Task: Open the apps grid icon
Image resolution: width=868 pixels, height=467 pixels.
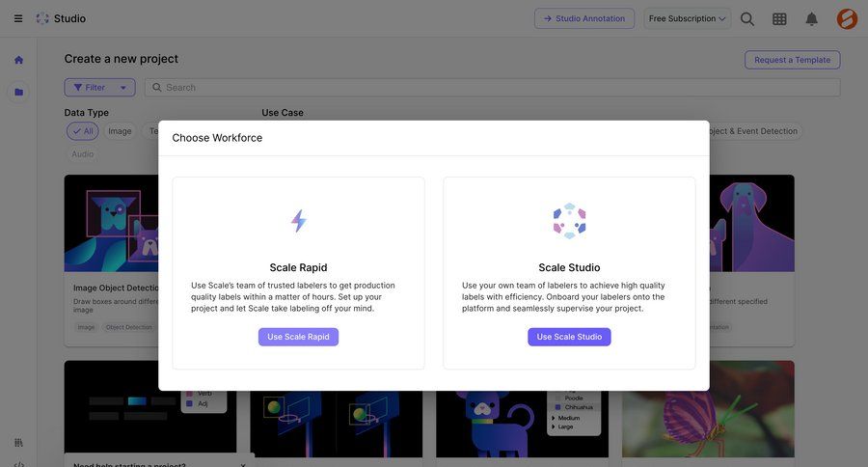Action: click(779, 19)
